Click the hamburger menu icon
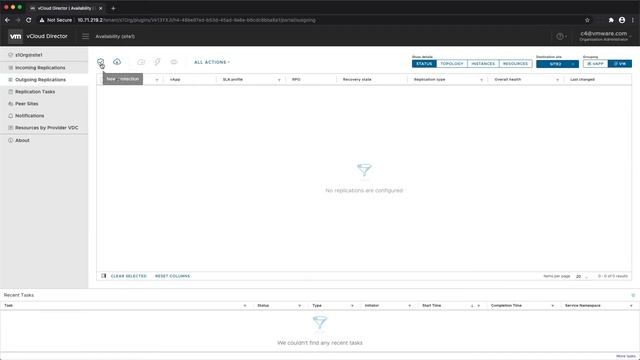The width and height of the screenshot is (640, 360). pyautogui.click(x=85, y=36)
